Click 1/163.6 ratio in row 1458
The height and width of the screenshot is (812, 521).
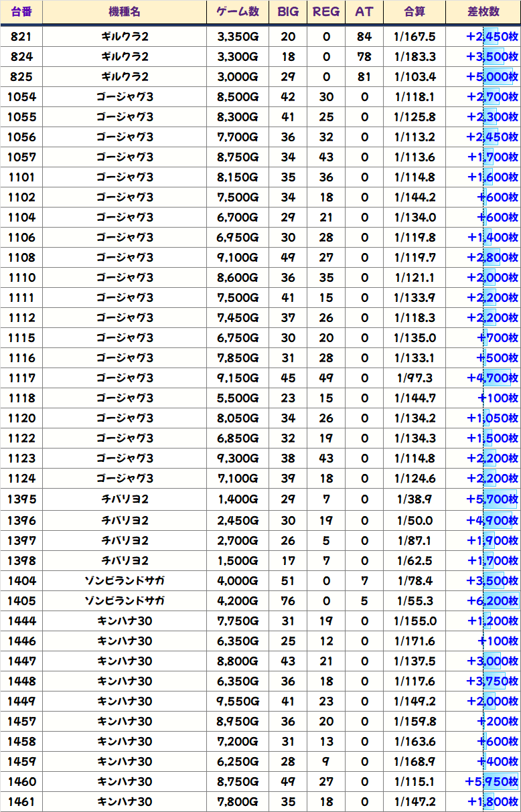(x=415, y=741)
